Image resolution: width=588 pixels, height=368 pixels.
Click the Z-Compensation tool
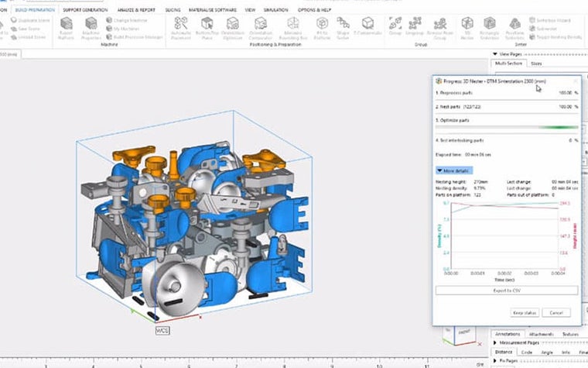pos(367,27)
